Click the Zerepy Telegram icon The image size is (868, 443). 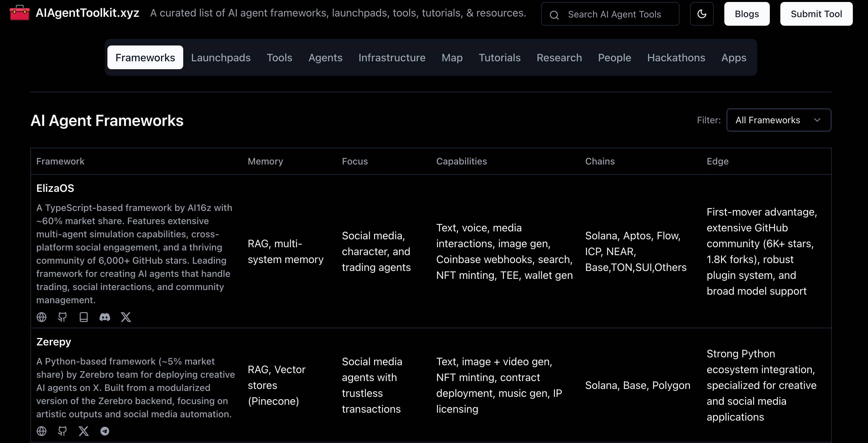point(104,431)
